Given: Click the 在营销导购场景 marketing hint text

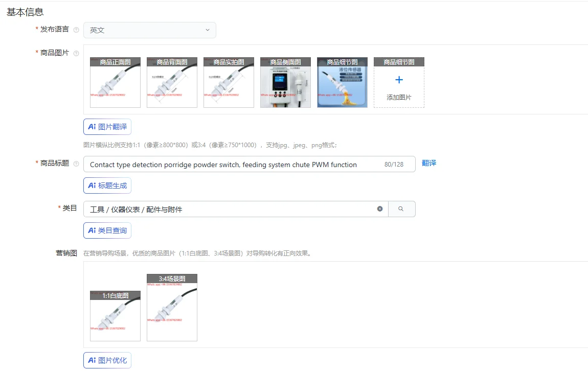Looking at the screenshot, I should pyautogui.click(x=198, y=253).
